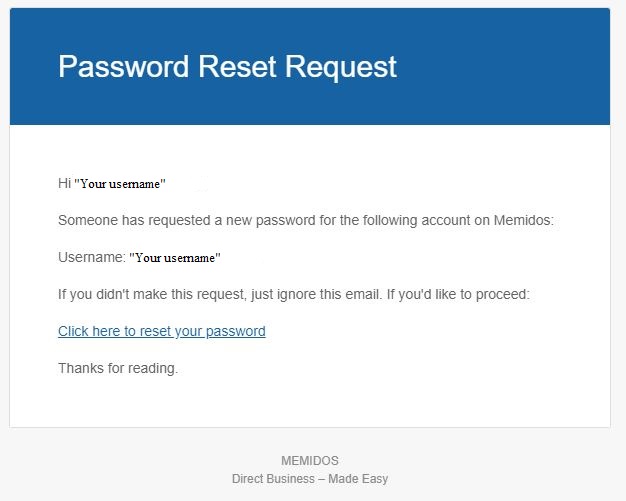626x501 pixels.
Task: Click the word Memidos in the paragraph
Action: pos(524,220)
